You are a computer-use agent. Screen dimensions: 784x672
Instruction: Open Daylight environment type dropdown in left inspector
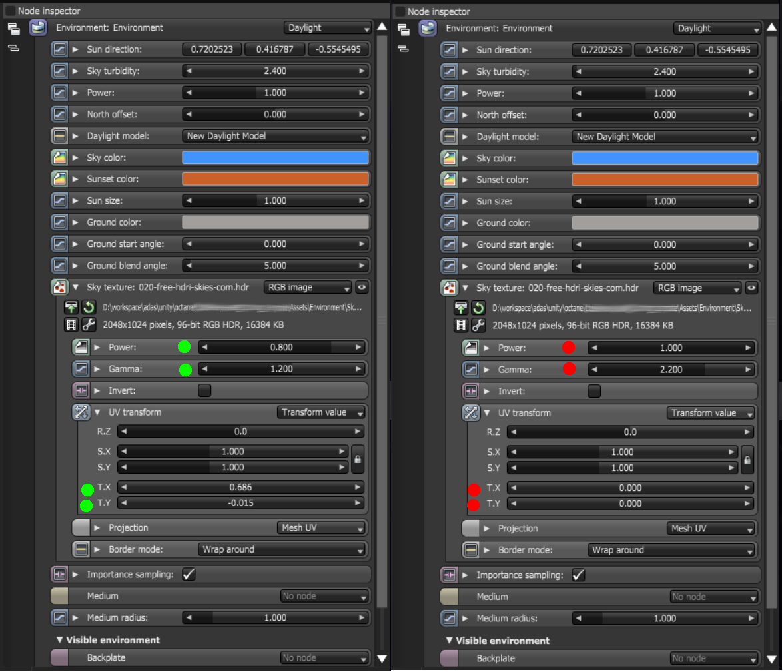(328, 27)
